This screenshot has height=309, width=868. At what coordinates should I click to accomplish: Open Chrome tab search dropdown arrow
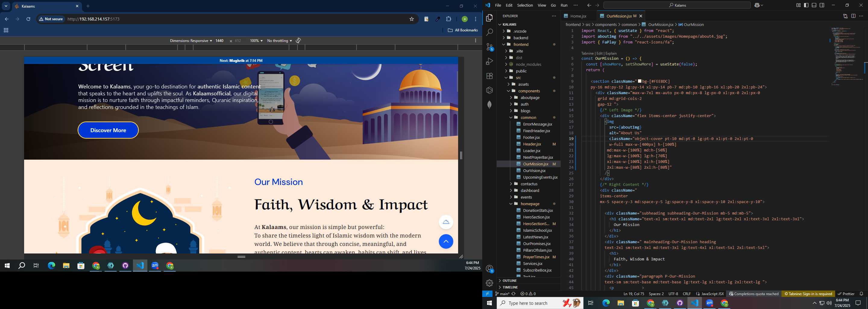pos(6,6)
